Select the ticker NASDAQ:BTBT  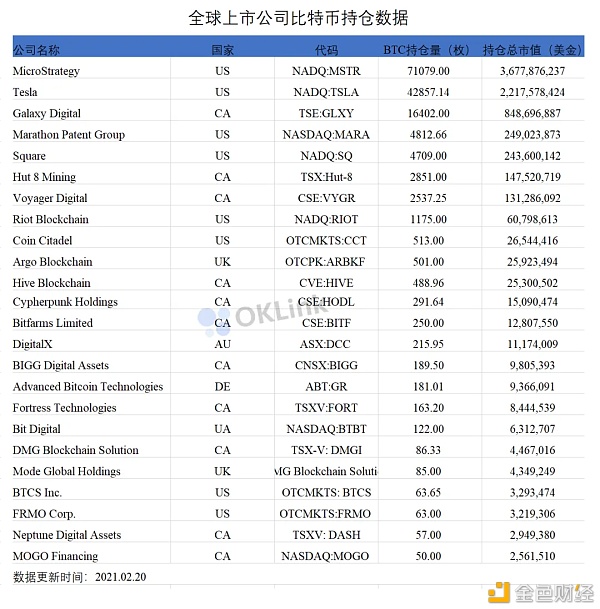[x=326, y=429]
